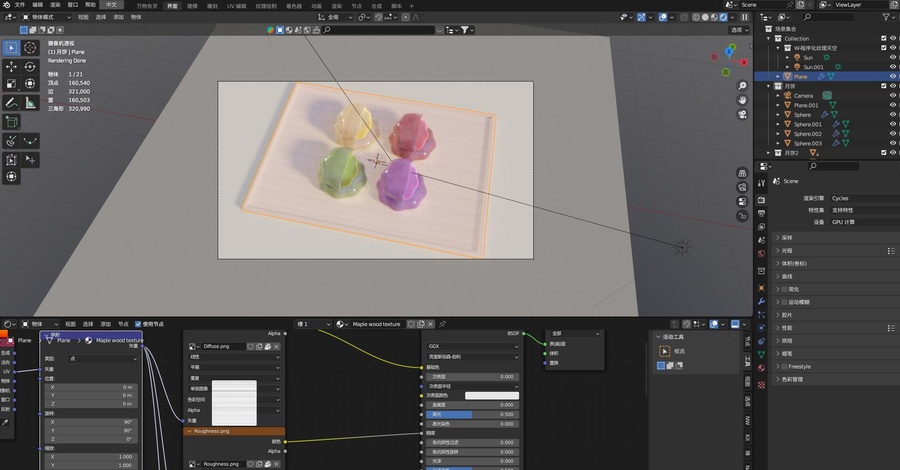Toggle the Use Nodes checkbox
The height and width of the screenshot is (470, 900).
(x=138, y=324)
